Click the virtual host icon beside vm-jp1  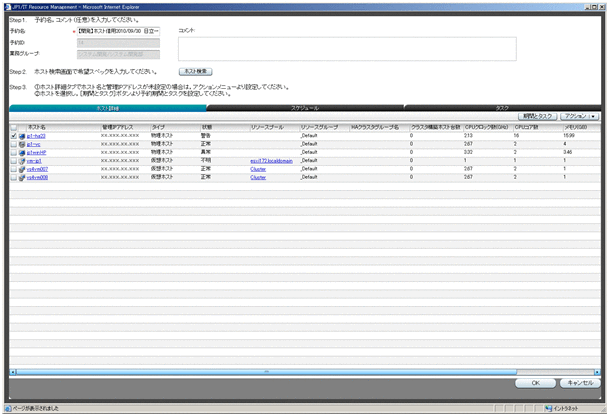pyautogui.click(x=21, y=160)
